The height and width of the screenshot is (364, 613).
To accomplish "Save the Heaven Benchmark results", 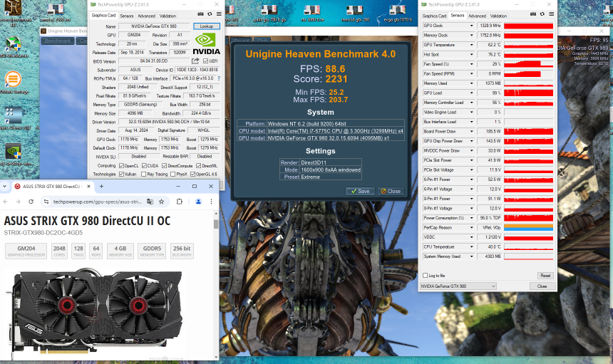I will pos(360,191).
